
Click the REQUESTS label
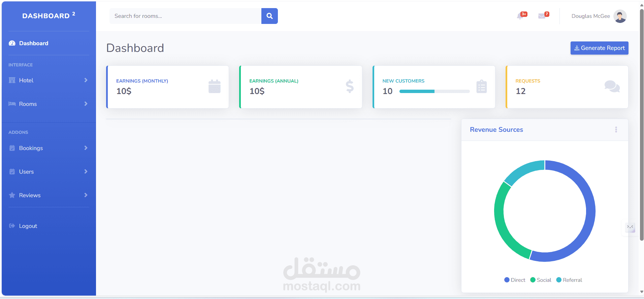[x=528, y=81]
